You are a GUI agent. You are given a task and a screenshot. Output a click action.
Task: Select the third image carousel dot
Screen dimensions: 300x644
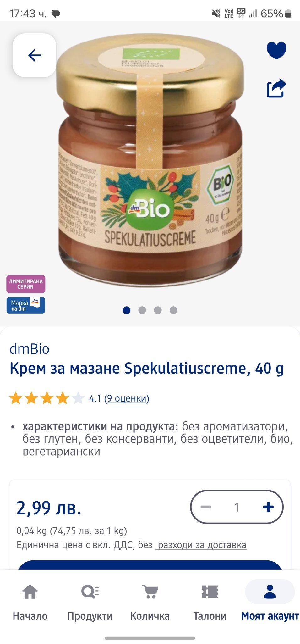pos(158,310)
